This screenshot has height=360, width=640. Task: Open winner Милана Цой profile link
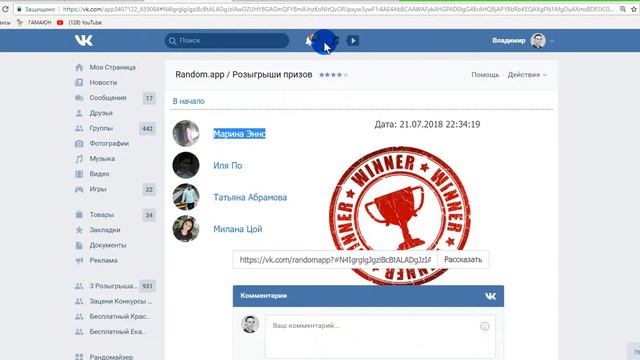[x=238, y=229]
